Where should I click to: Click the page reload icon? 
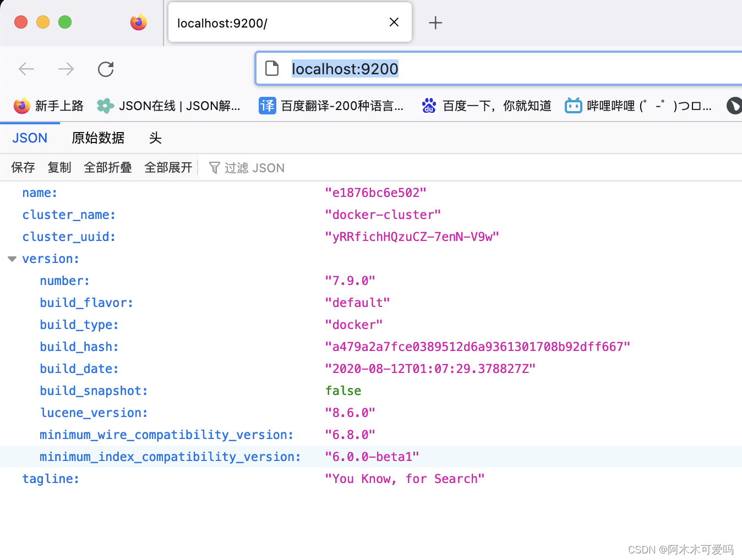pyautogui.click(x=106, y=69)
